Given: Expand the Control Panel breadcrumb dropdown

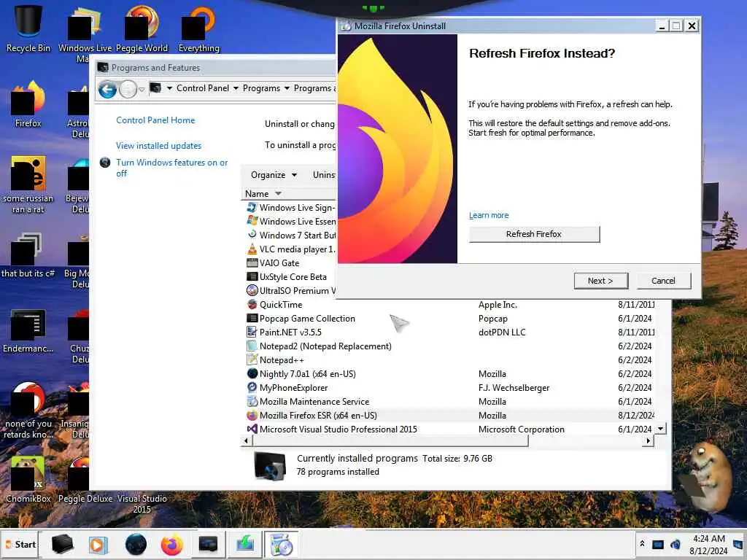Looking at the screenshot, I should click(236, 88).
